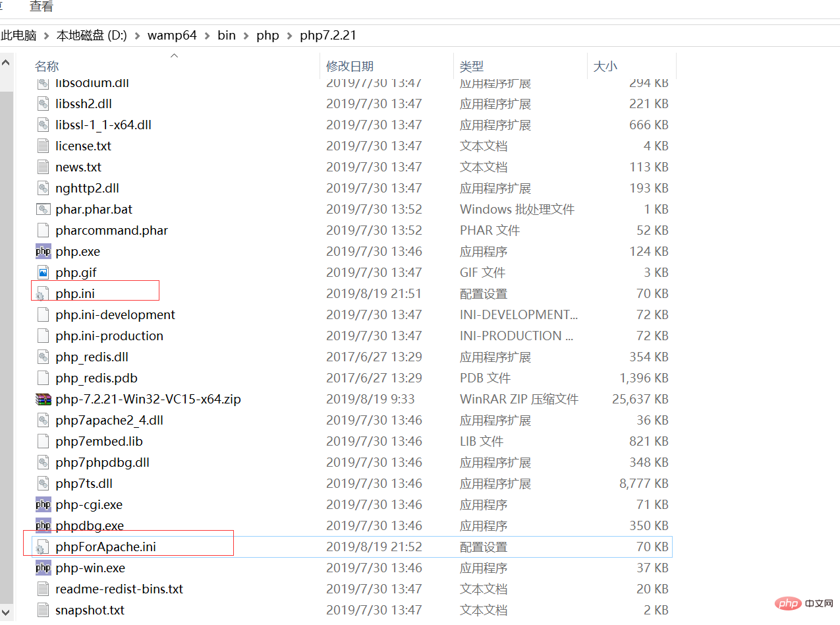This screenshot has height=625, width=840.
Task: Select file name php.ini-production
Action: 109,336
